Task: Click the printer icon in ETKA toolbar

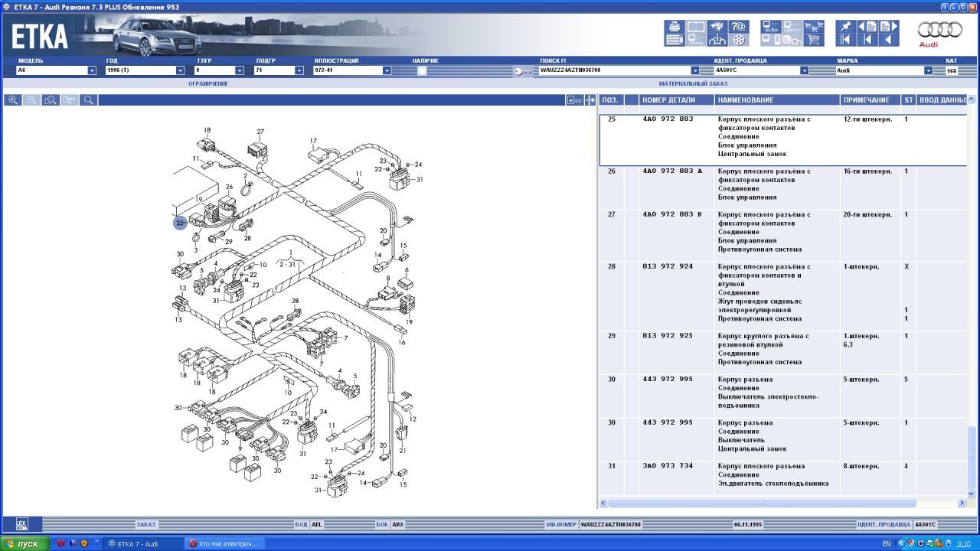Action: (675, 27)
